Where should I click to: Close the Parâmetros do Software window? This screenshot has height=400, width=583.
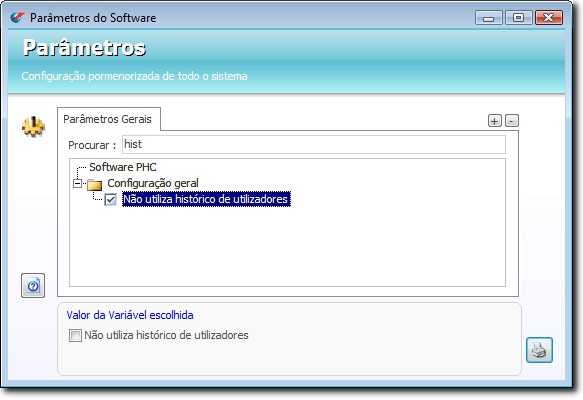(x=548, y=17)
